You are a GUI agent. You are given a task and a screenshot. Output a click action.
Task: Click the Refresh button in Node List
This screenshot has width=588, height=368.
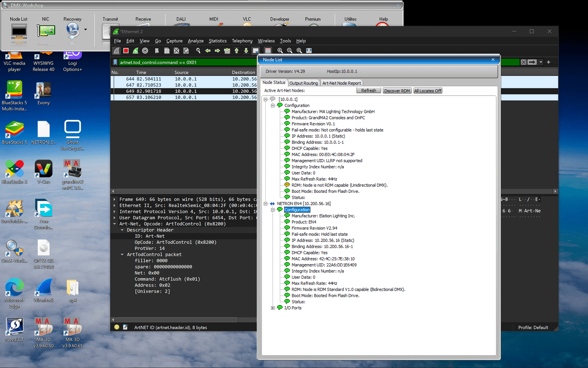pyautogui.click(x=369, y=90)
